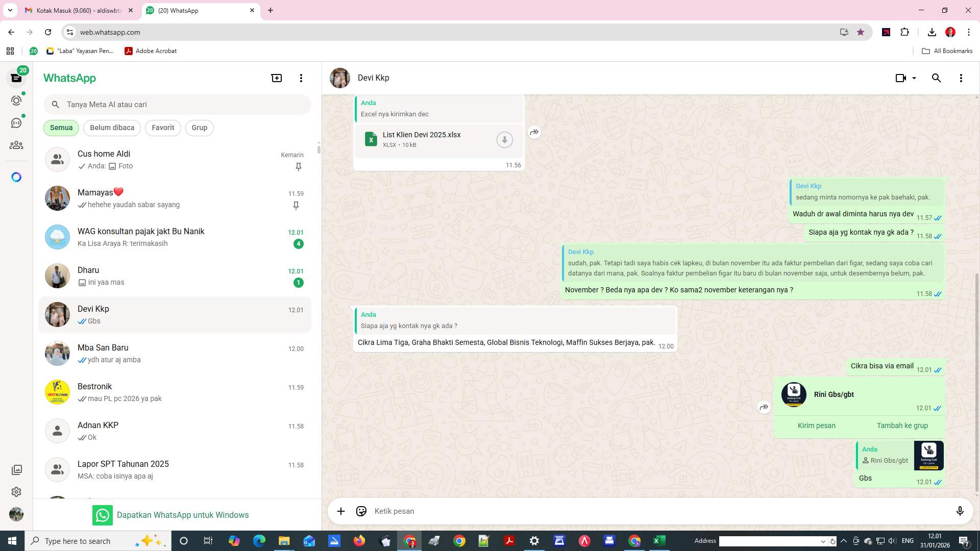Record a voice message with the microphone
The image size is (980, 551).
click(960, 511)
